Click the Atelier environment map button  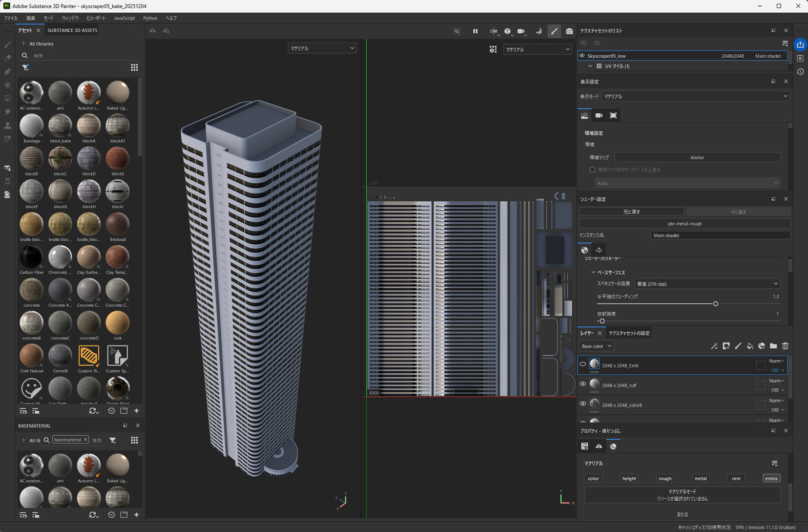pos(697,157)
